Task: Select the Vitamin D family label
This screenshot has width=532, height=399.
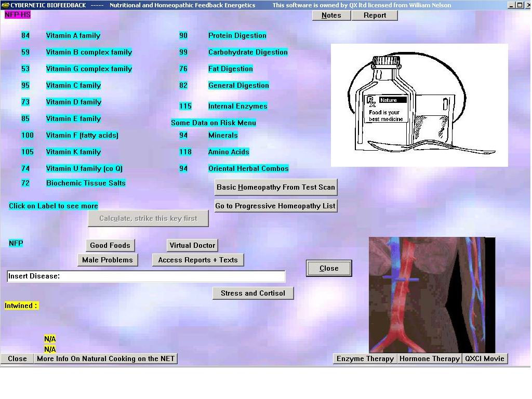Action: tap(74, 102)
